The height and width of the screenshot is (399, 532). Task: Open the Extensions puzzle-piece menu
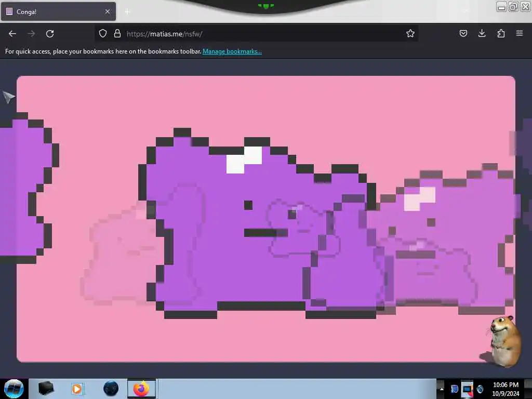pos(501,33)
